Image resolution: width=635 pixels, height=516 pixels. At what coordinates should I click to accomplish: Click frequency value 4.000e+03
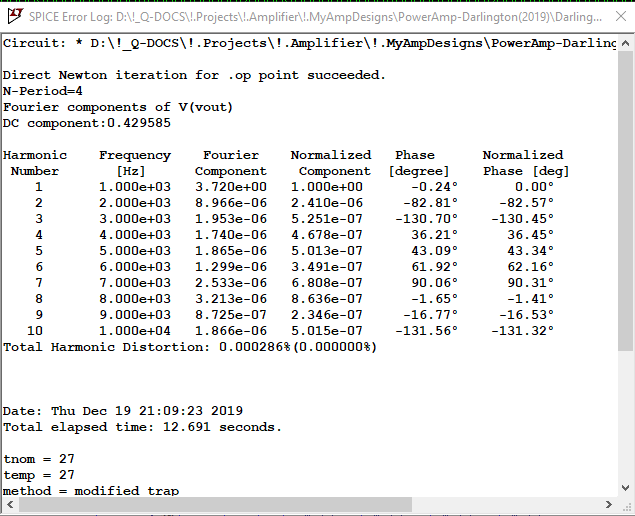[135, 235]
